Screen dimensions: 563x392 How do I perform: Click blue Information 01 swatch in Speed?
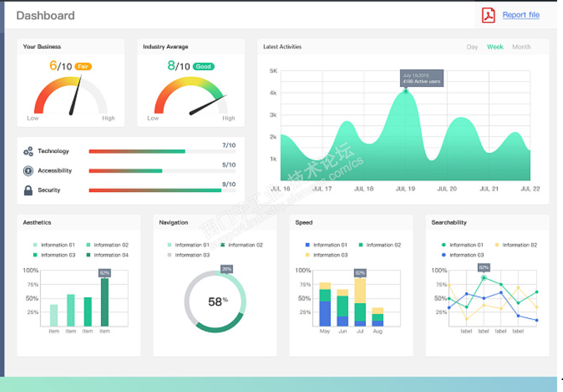point(308,245)
